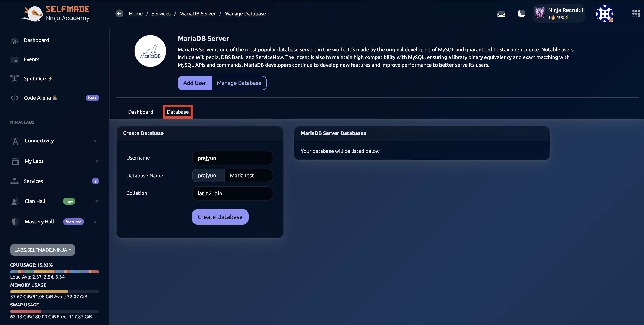Click the Add User button

coord(195,83)
